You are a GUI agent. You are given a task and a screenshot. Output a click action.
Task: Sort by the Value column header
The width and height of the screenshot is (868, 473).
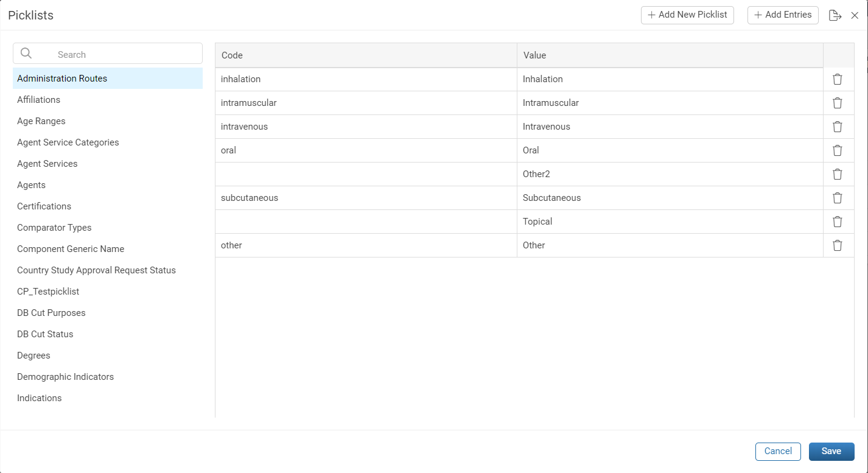(x=670, y=55)
